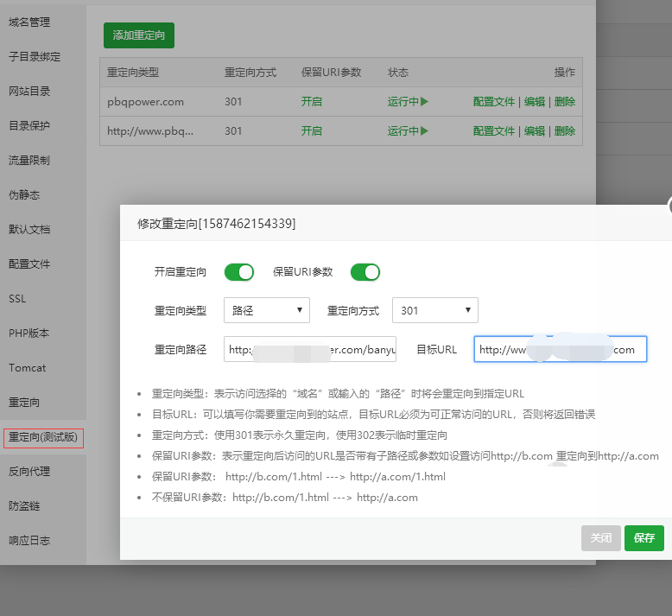The image size is (672, 616).
Task: Click 运行中 status in http://www.pbq... row
Action: click(x=408, y=130)
